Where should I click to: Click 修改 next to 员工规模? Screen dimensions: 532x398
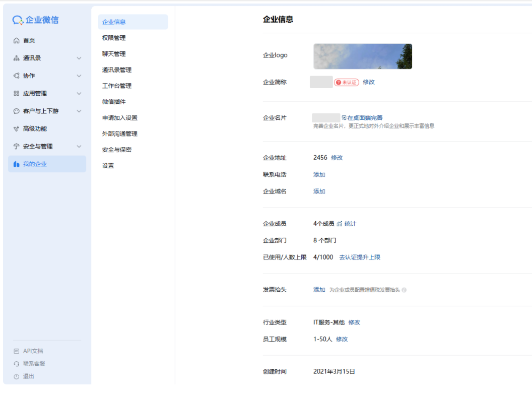click(342, 339)
